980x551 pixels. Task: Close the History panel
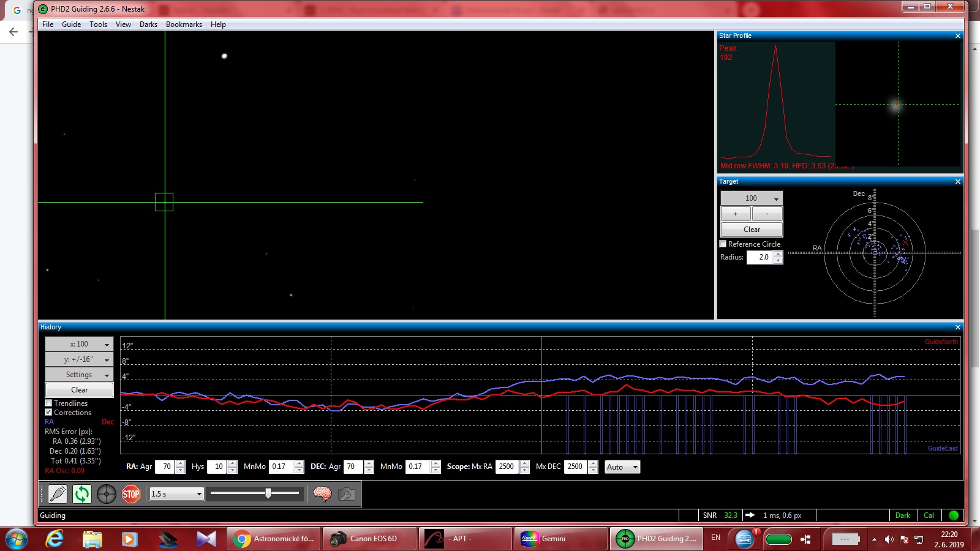[x=958, y=328]
